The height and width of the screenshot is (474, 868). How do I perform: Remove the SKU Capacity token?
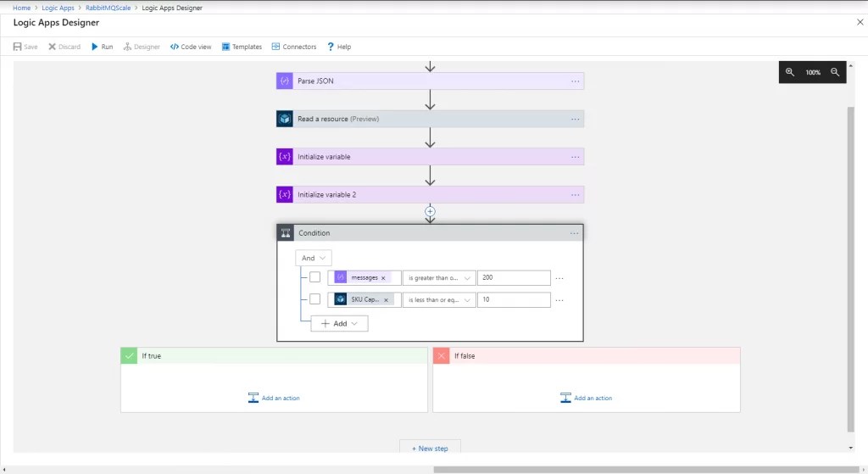pos(386,299)
